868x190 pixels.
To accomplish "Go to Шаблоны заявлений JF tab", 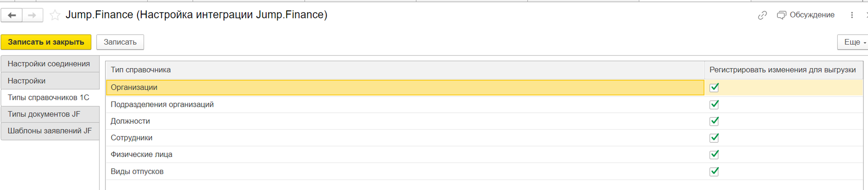I will pos(49,131).
